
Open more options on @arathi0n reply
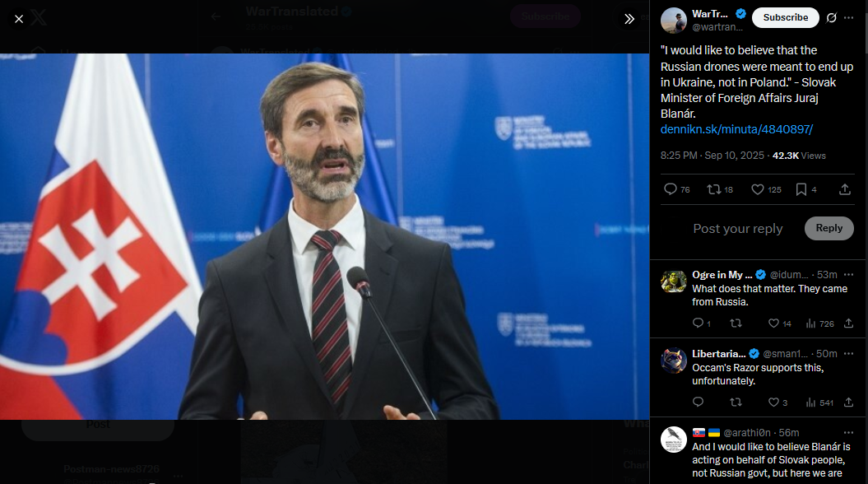(x=848, y=432)
